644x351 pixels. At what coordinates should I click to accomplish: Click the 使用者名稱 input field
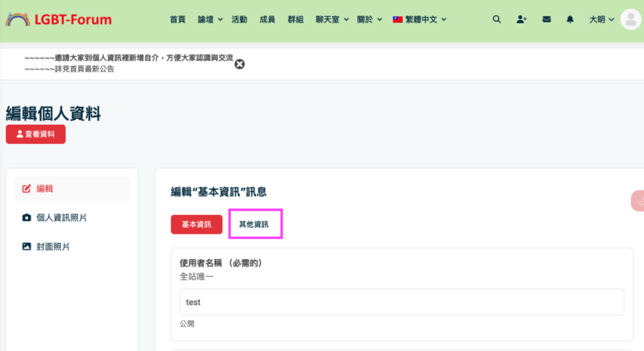tap(402, 302)
